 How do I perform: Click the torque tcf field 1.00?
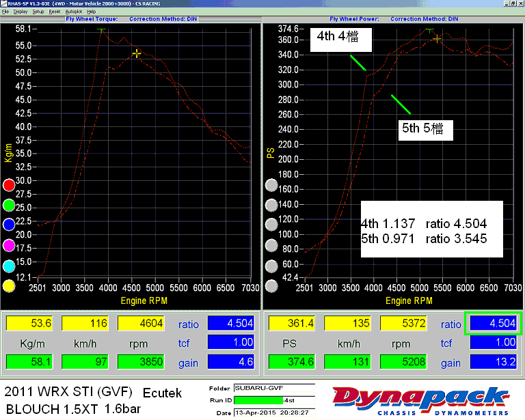[x=231, y=342]
